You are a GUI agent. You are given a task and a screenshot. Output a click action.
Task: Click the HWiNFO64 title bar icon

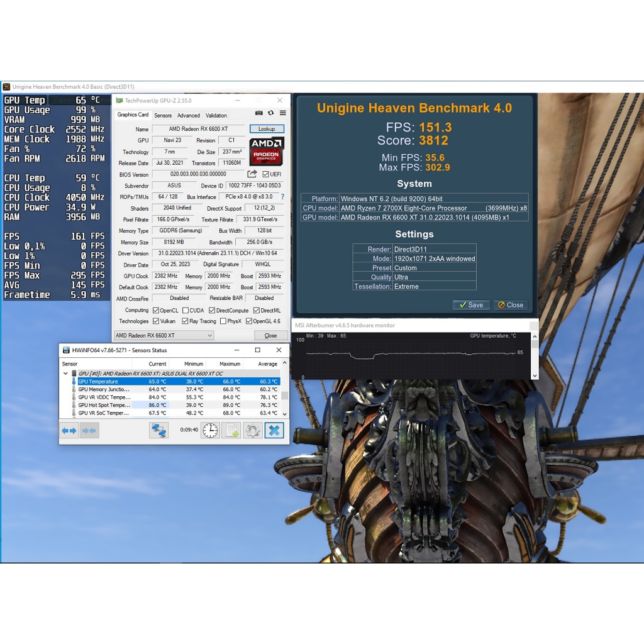coord(65,350)
